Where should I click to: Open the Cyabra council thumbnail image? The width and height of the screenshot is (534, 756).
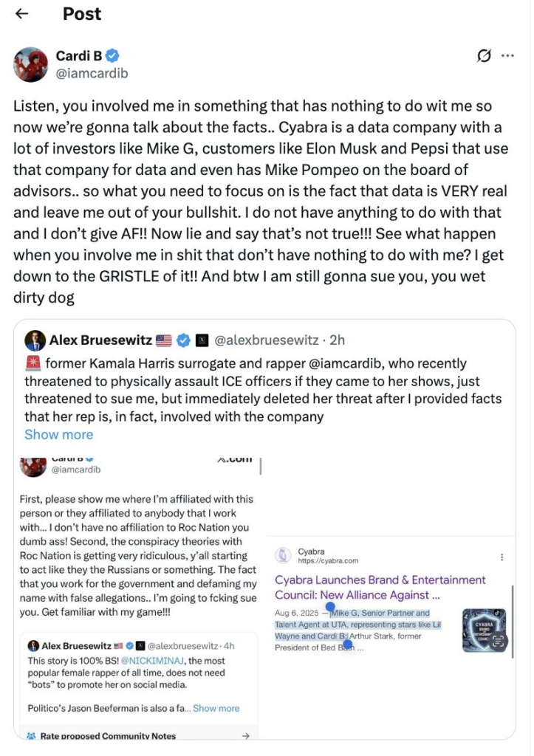pyautogui.click(x=485, y=630)
